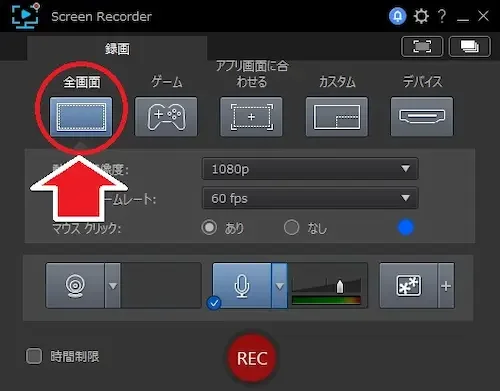Switch to the 録画 tab
The width and height of the screenshot is (500, 391).
117,49
